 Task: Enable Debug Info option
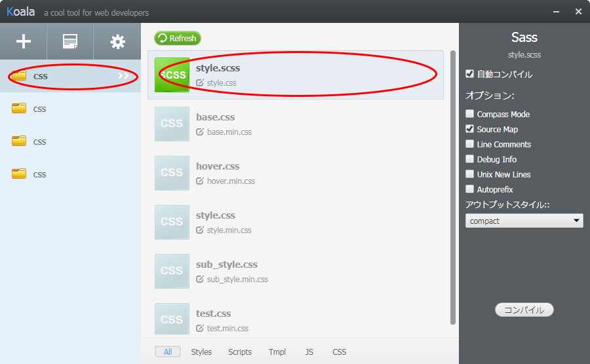[469, 158]
